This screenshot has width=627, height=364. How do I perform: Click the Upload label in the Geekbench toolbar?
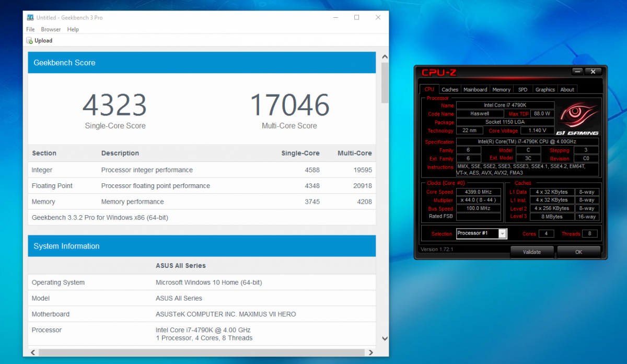click(43, 41)
